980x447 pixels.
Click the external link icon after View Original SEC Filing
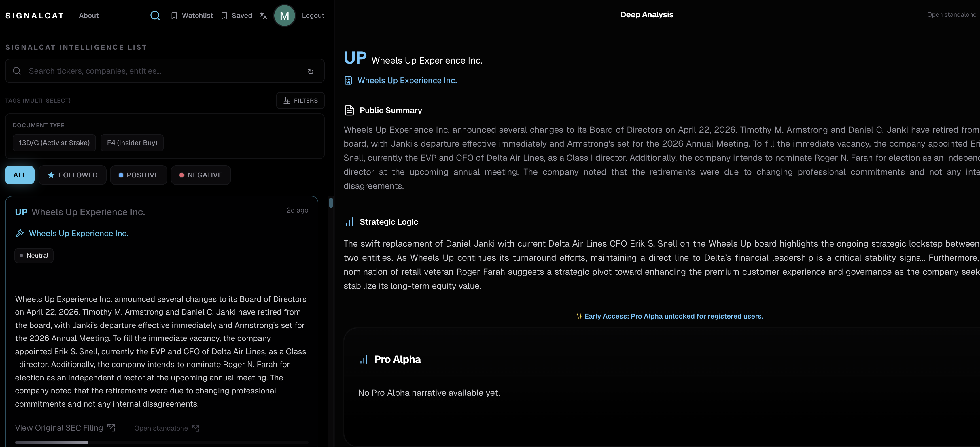111,428
